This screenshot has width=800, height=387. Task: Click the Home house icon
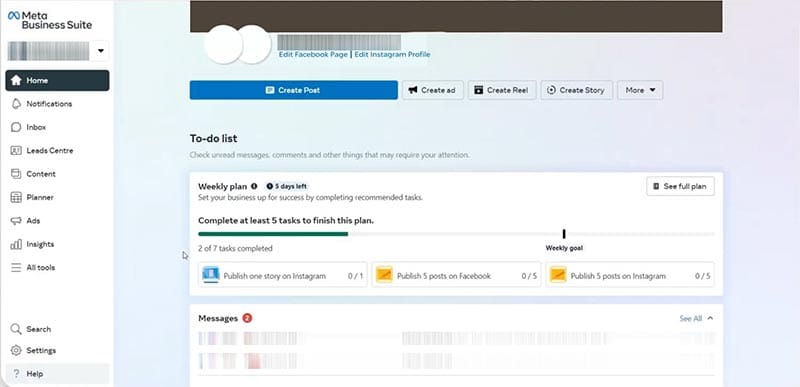pos(16,81)
